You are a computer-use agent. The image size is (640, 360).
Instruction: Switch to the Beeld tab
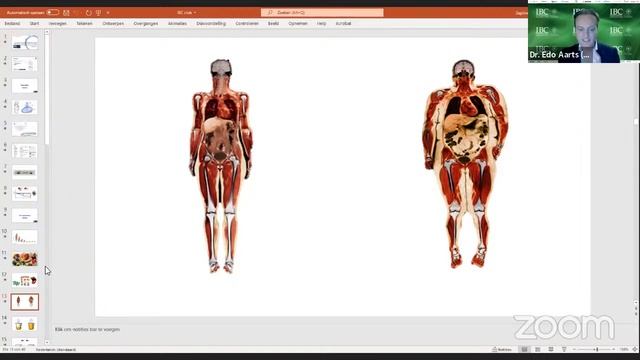tap(273, 24)
